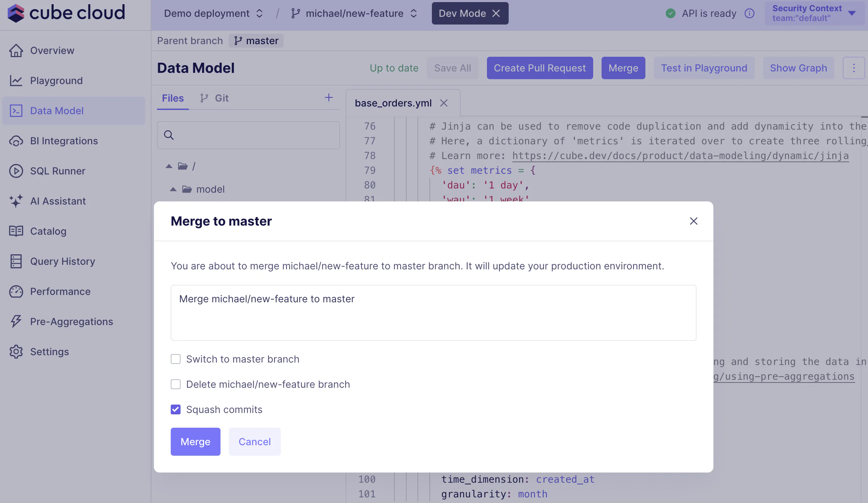Select the base_orders.yml editor tab
Viewport: 868px width, 503px height.
pos(393,103)
